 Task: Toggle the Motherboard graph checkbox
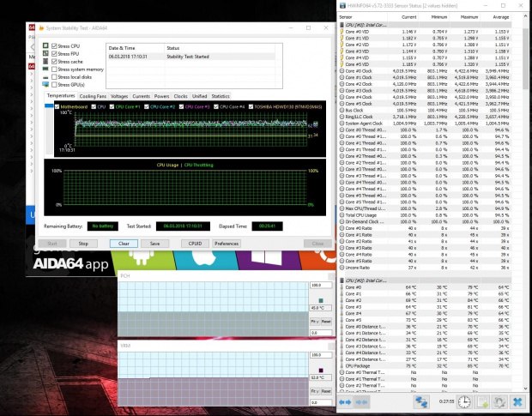pyautogui.click(x=57, y=106)
